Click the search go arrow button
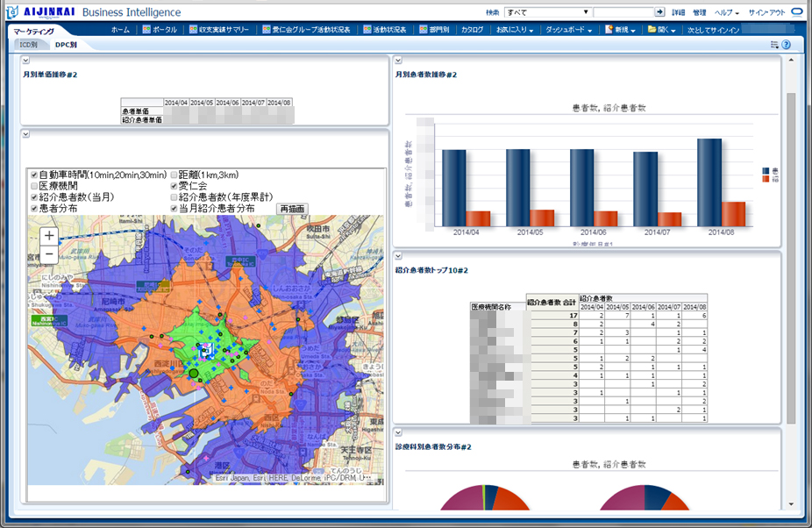 [x=660, y=12]
